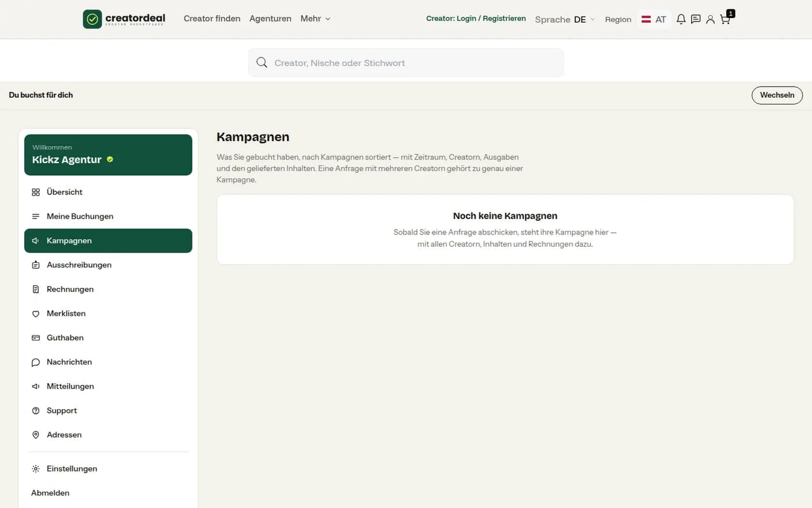Open Adressen in the sidebar

[108, 435]
